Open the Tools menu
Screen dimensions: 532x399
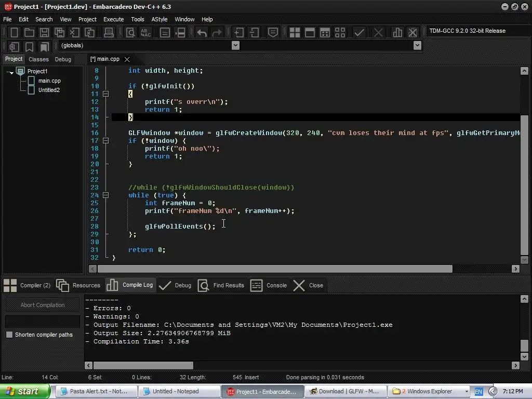[137, 19]
